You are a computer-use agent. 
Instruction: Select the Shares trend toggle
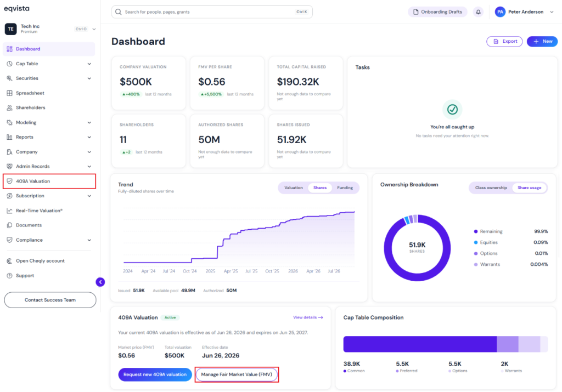(x=320, y=188)
